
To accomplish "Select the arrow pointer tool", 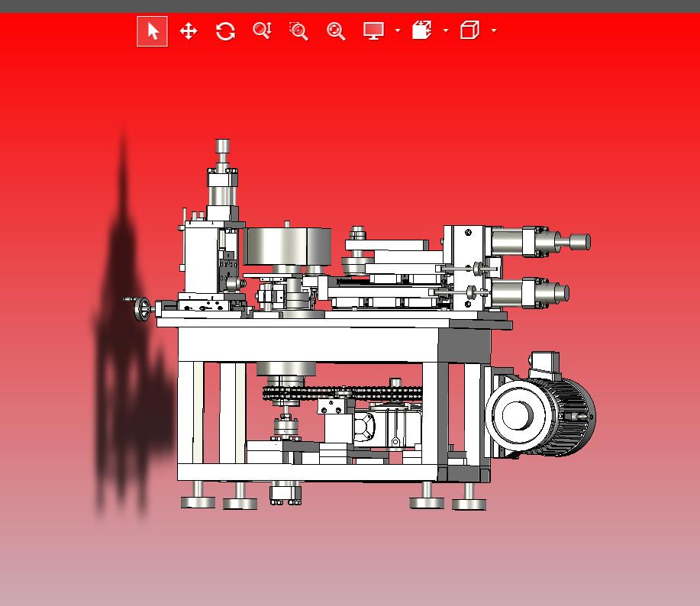I will (152, 31).
